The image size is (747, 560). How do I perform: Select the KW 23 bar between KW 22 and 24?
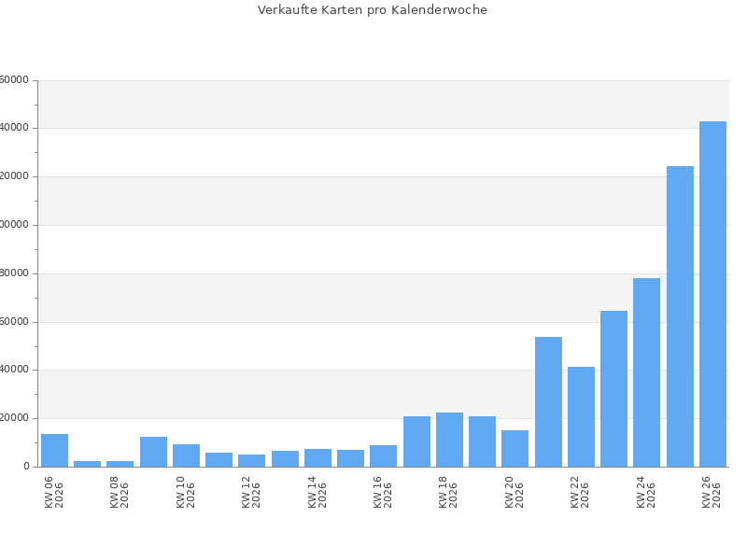click(614, 389)
